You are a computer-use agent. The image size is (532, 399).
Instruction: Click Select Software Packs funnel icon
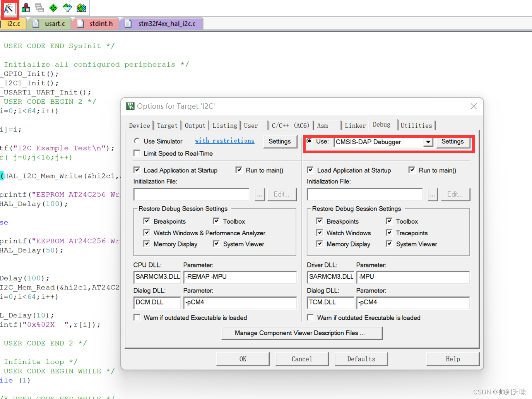[67, 8]
